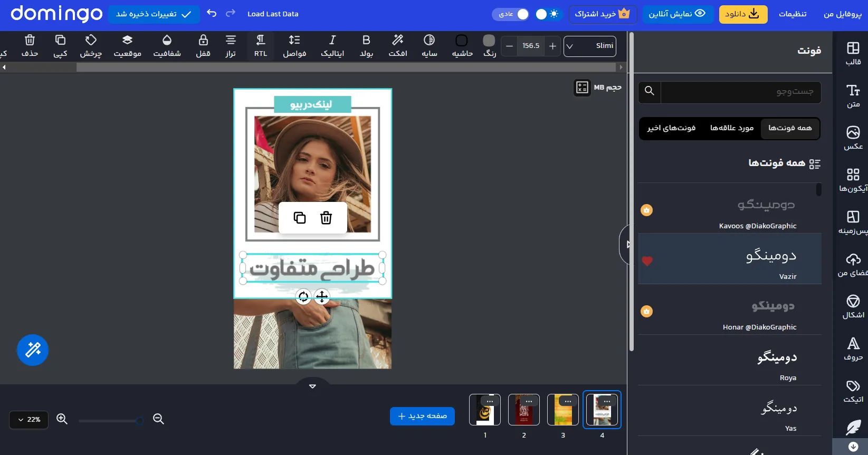Click the font size 156.5 field
This screenshot has height=455, width=868.
pyautogui.click(x=531, y=46)
